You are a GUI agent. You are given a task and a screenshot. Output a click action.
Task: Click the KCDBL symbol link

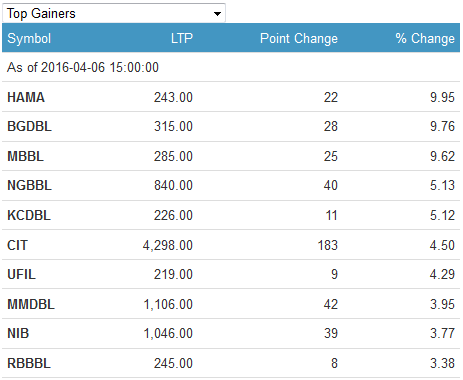(x=29, y=215)
